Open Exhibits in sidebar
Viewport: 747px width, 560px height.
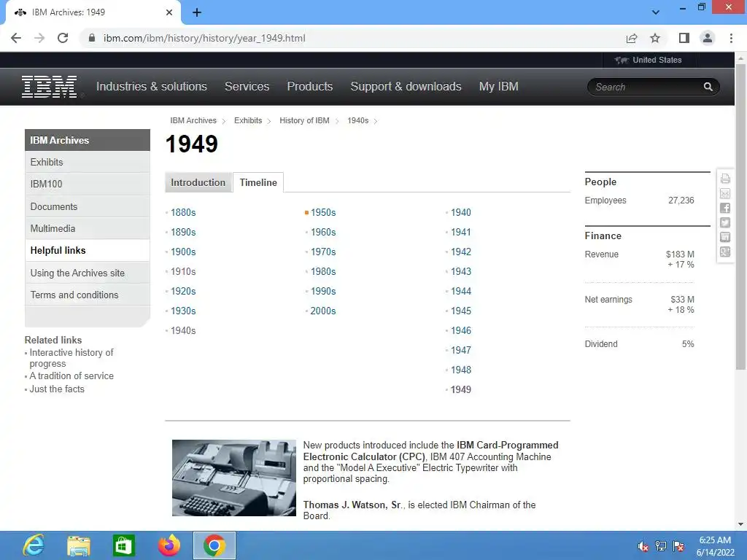88,162
